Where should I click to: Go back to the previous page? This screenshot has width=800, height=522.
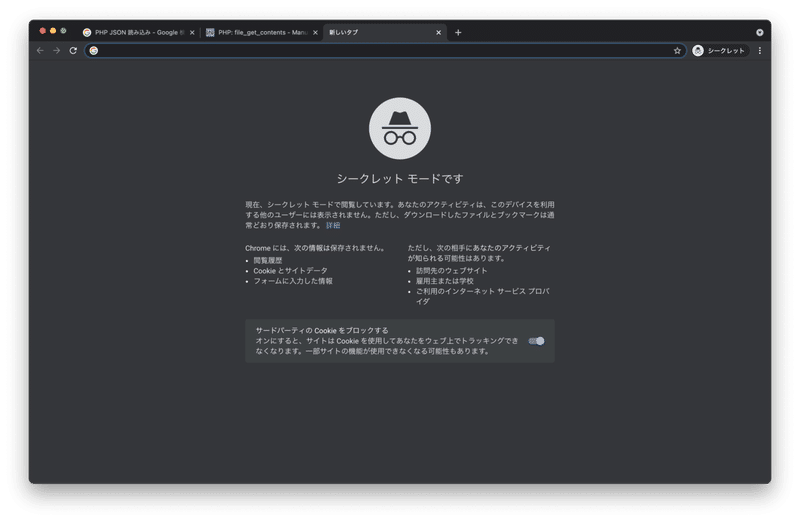(x=40, y=51)
